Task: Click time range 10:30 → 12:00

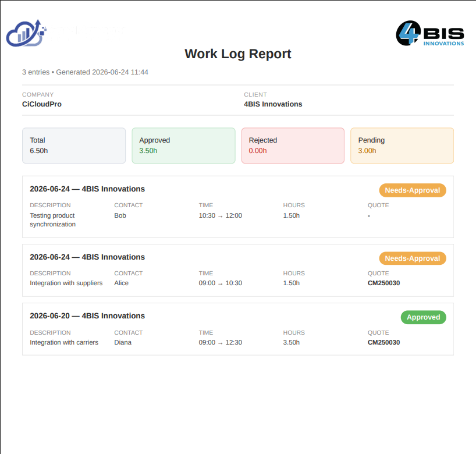Action: coord(221,215)
